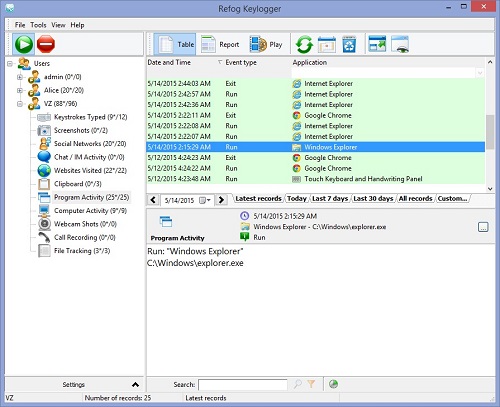500x407 pixels.
Task: Select the VZ user
Action: click(60, 104)
